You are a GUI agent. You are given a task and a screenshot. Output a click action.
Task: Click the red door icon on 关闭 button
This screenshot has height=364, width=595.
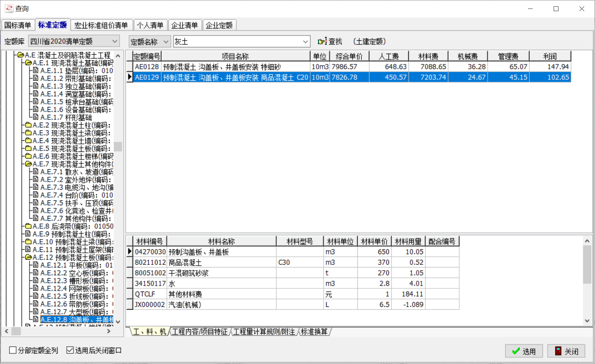click(x=558, y=351)
